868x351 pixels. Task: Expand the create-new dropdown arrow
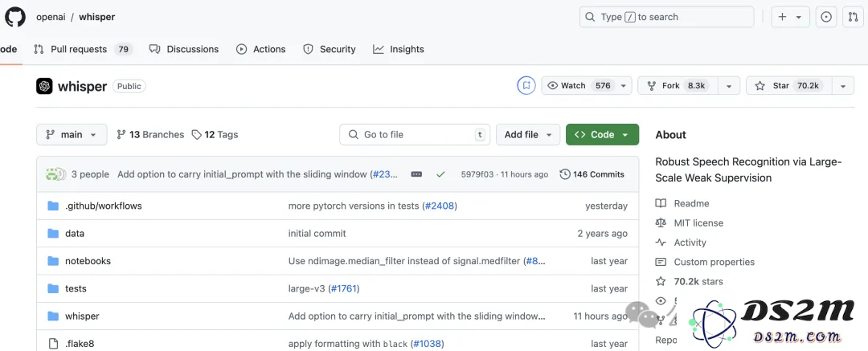(x=799, y=17)
